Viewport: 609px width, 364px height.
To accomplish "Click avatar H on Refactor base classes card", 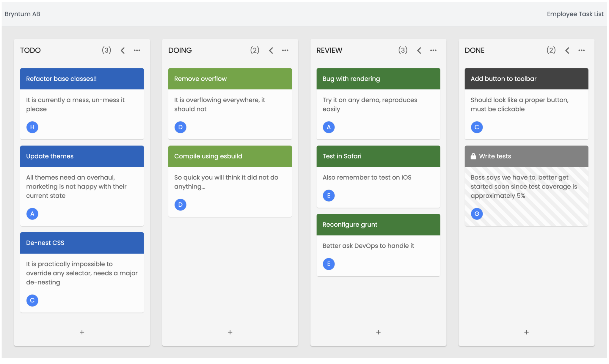I will point(32,127).
